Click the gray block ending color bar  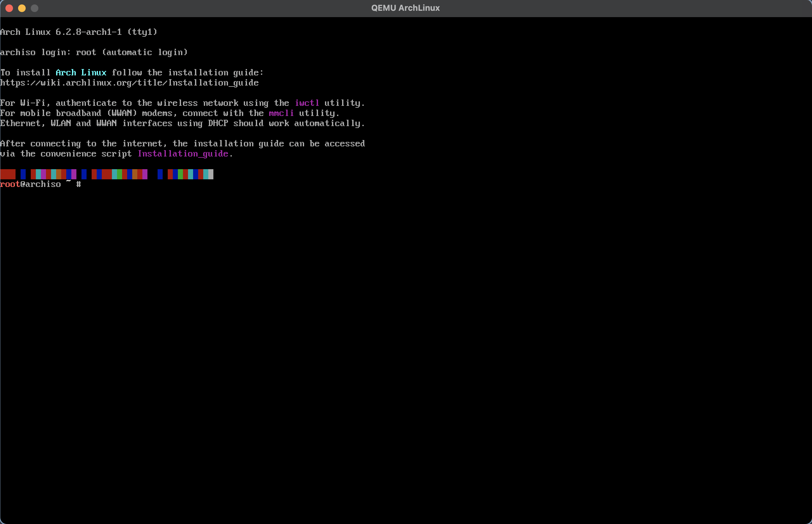(x=211, y=174)
